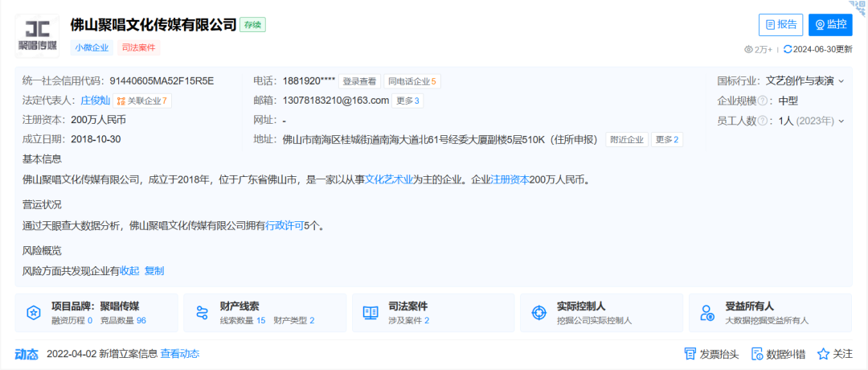Click the 企业规模 中型 value
This screenshot has height=370, width=868.
788,101
